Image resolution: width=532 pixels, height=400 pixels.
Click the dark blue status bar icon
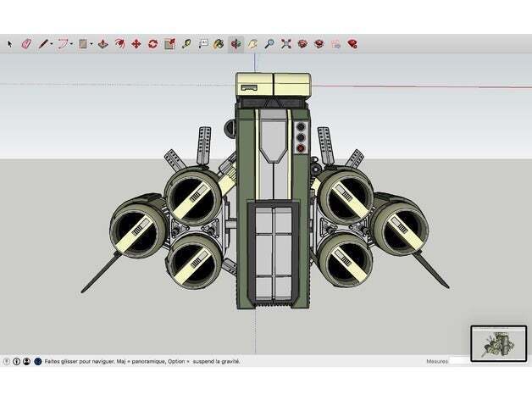pyautogui.click(x=38, y=362)
